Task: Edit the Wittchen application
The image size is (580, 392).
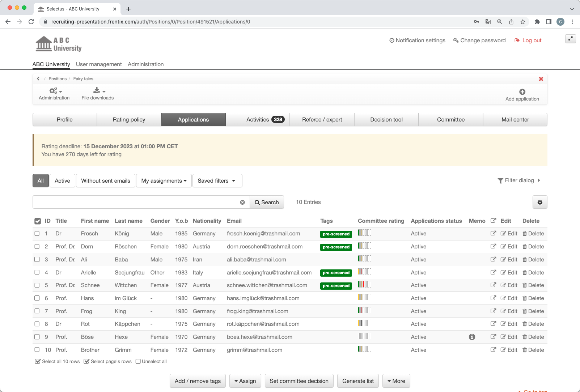Action: click(x=509, y=285)
